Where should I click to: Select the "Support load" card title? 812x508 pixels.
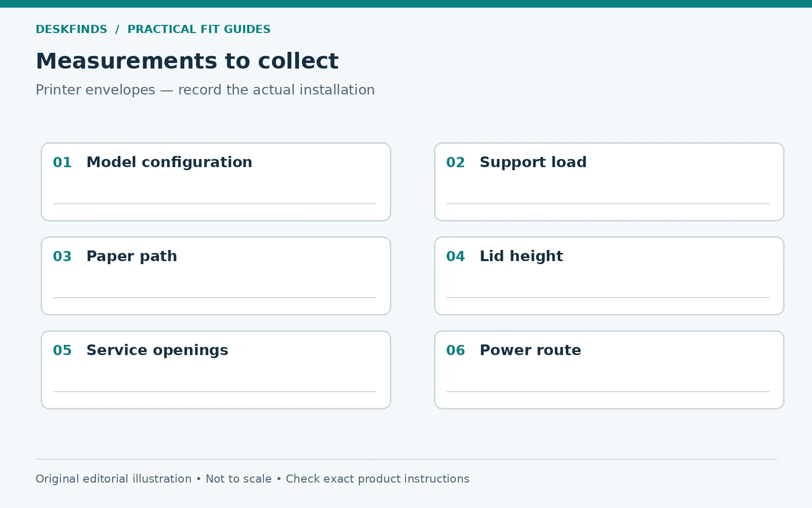tap(533, 162)
